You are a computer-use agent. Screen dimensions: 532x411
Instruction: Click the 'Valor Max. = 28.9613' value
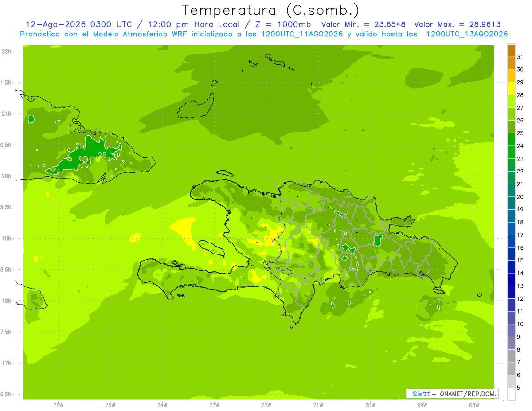[458, 24]
